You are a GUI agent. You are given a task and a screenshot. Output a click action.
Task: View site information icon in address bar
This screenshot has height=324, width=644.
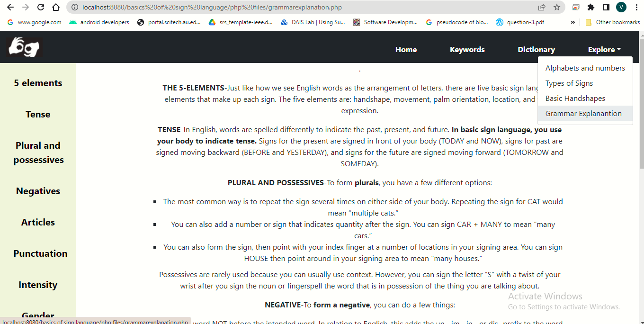point(75,7)
